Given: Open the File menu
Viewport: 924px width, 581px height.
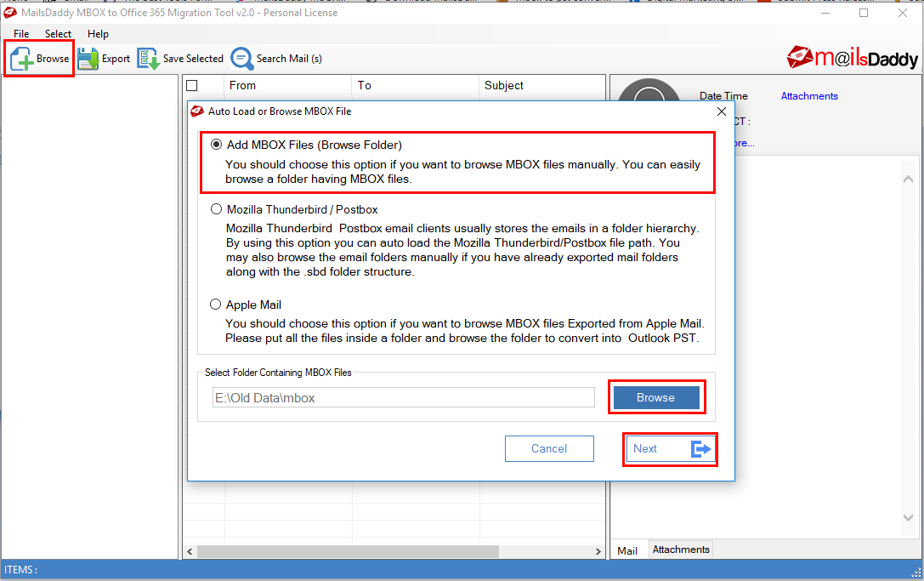Looking at the screenshot, I should pyautogui.click(x=21, y=34).
